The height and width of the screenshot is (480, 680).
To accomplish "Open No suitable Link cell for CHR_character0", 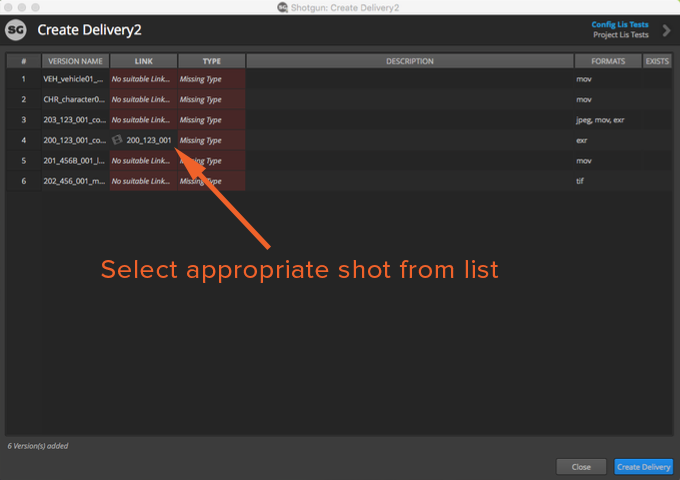I will click(x=144, y=99).
